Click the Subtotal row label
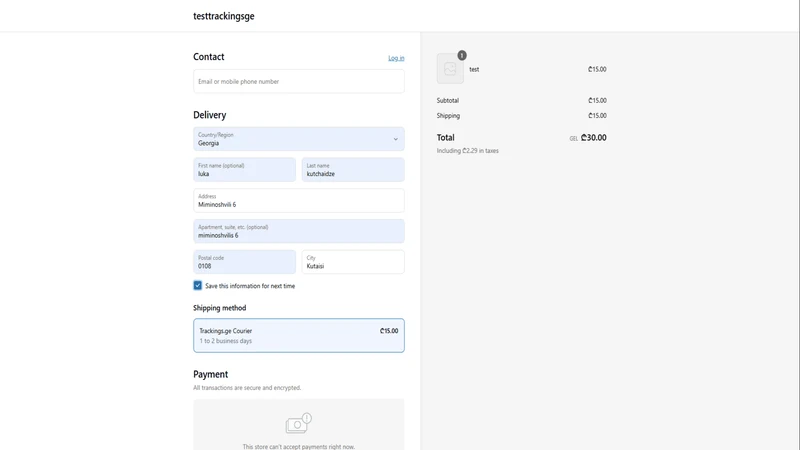Viewport: 800px width, 450px height. [447, 101]
